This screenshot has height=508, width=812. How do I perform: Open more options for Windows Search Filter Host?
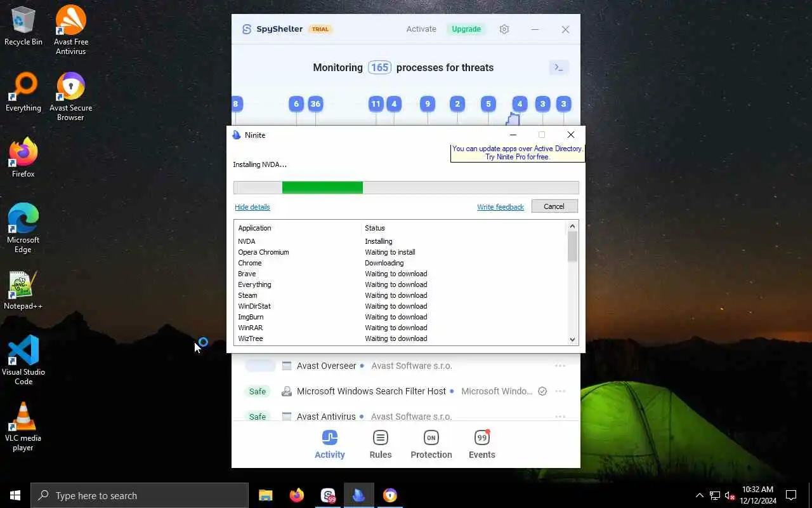coord(560,391)
